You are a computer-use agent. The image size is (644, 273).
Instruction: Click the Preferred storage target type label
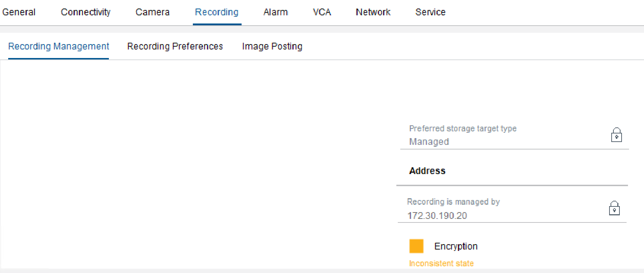click(x=463, y=128)
